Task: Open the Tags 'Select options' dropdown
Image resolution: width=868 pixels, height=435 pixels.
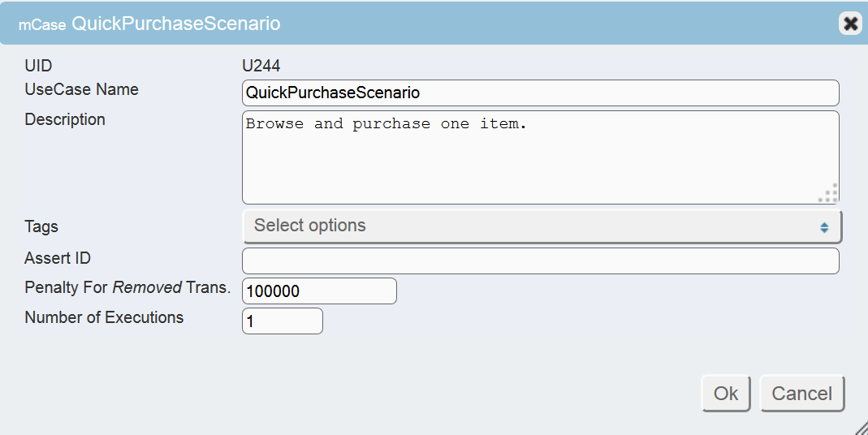Action: point(542,226)
